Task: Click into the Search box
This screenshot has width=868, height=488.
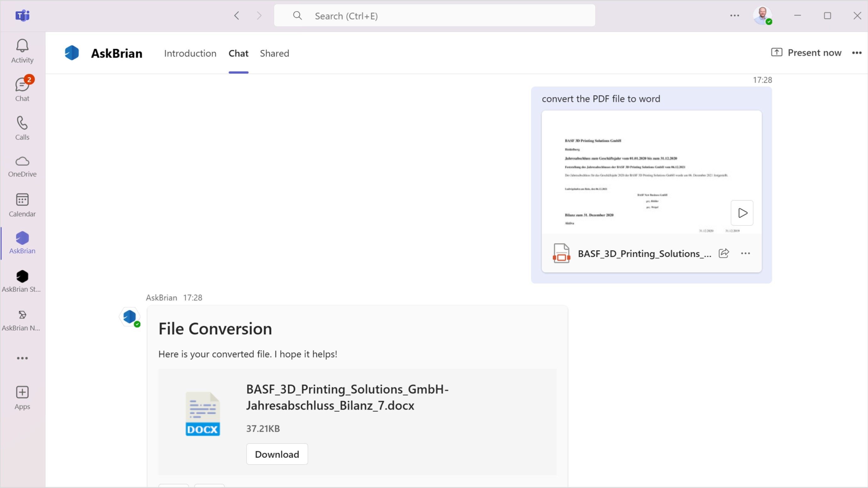Action: (435, 16)
